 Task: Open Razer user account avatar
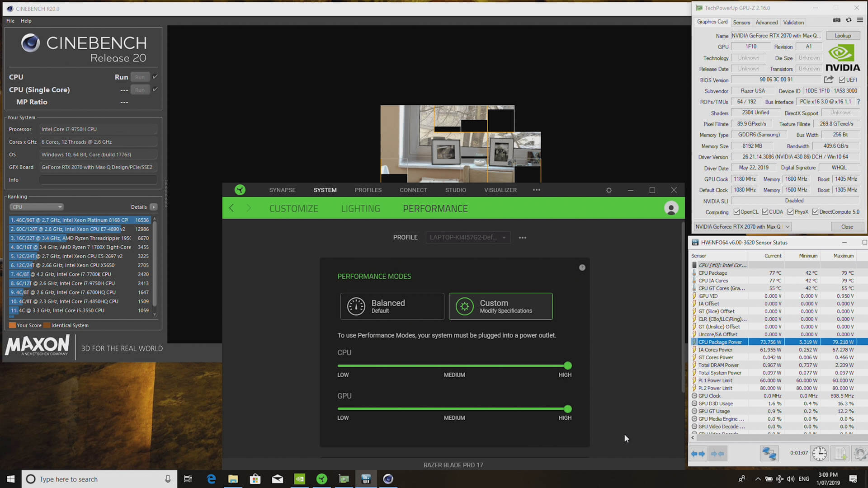(671, 208)
